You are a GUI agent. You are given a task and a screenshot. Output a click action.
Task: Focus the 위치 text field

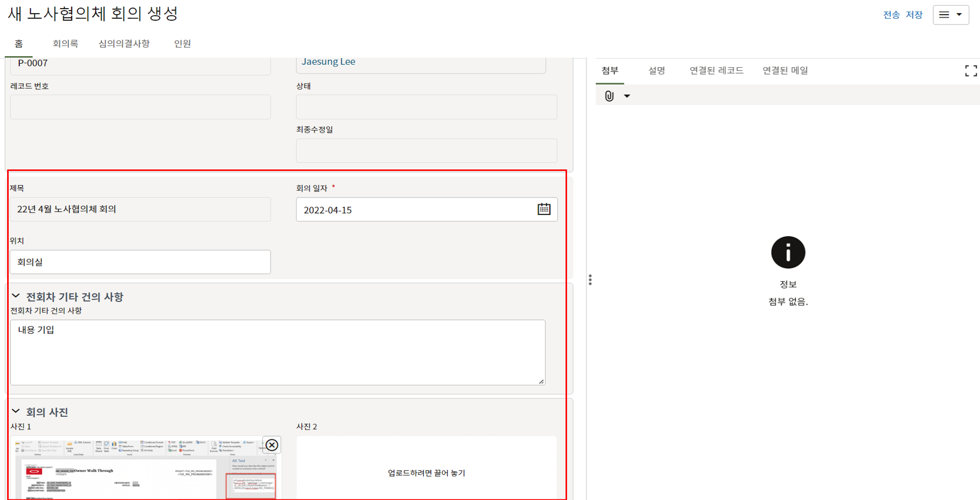pyautogui.click(x=140, y=262)
